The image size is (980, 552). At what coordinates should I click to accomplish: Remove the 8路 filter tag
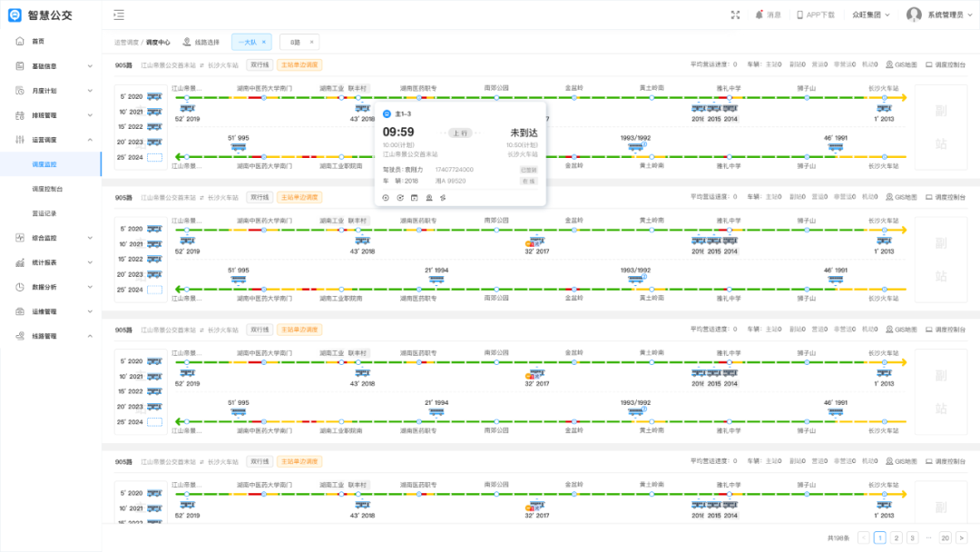311,42
